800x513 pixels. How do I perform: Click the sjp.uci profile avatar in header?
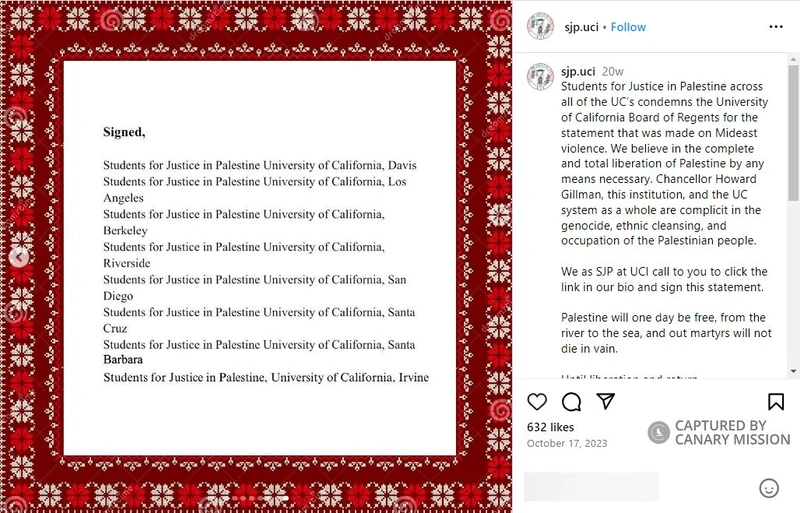click(x=541, y=27)
